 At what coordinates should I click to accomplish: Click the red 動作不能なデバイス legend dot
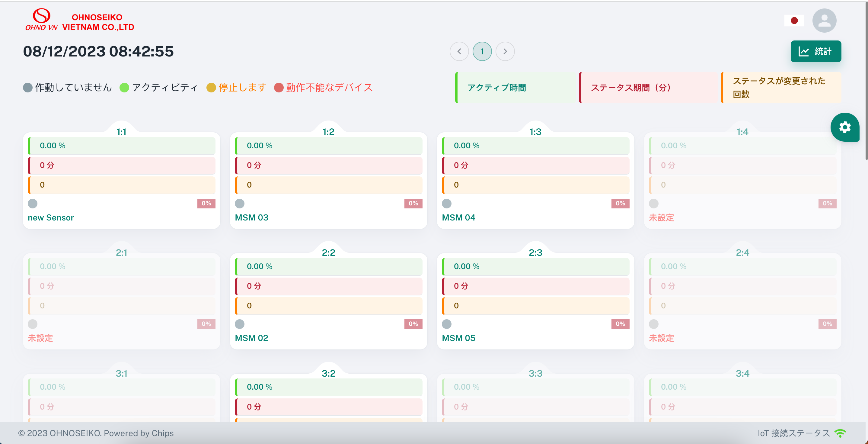click(279, 88)
